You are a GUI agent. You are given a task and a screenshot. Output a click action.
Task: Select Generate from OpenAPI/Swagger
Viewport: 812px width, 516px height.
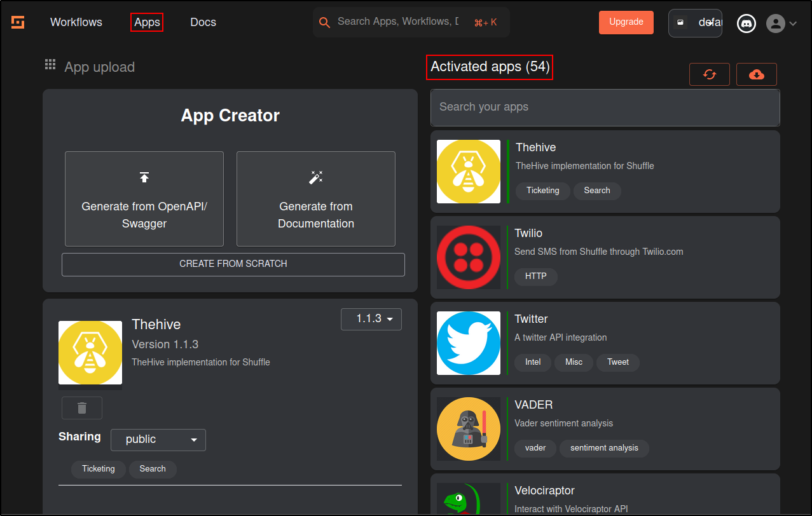click(x=144, y=198)
